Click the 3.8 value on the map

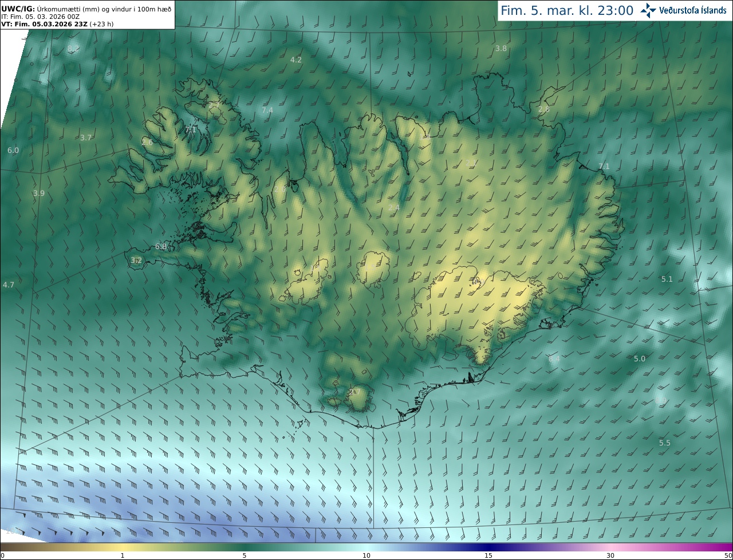(x=501, y=49)
